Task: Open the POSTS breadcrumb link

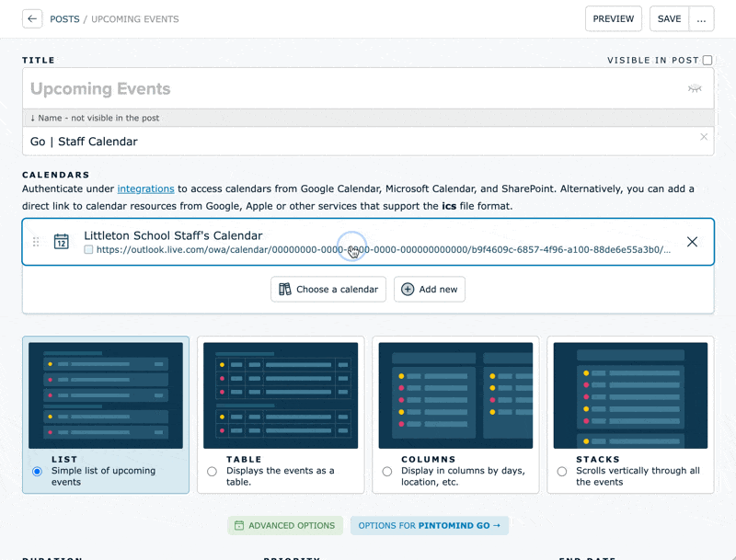Action: [64, 19]
